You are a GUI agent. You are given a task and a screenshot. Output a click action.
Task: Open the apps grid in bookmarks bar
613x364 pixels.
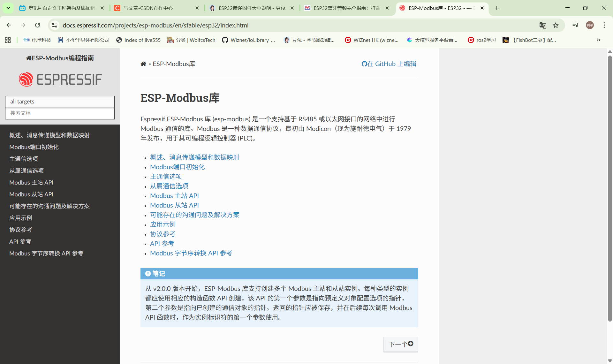pos(8,40)
